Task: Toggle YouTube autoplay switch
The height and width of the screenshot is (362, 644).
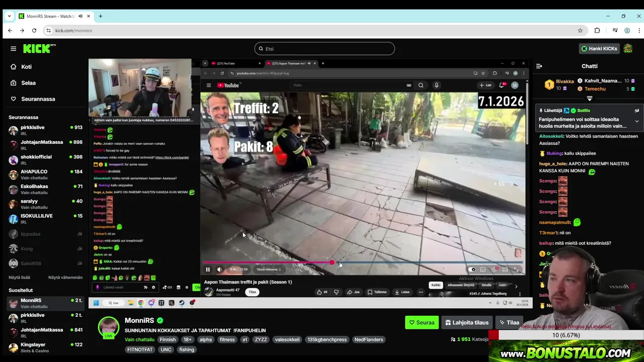Action: coord(472,269)
